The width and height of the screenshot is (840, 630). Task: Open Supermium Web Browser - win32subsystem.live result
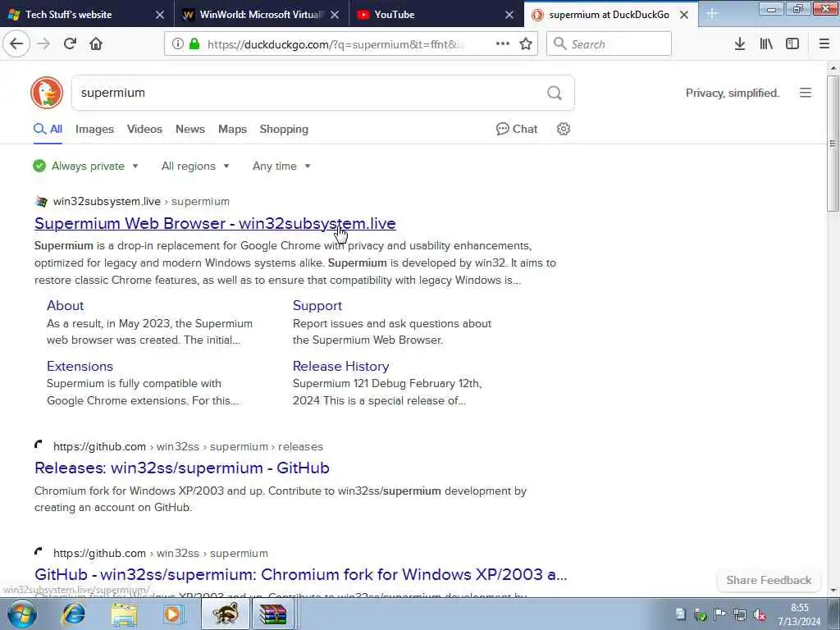tap(216, 223)
